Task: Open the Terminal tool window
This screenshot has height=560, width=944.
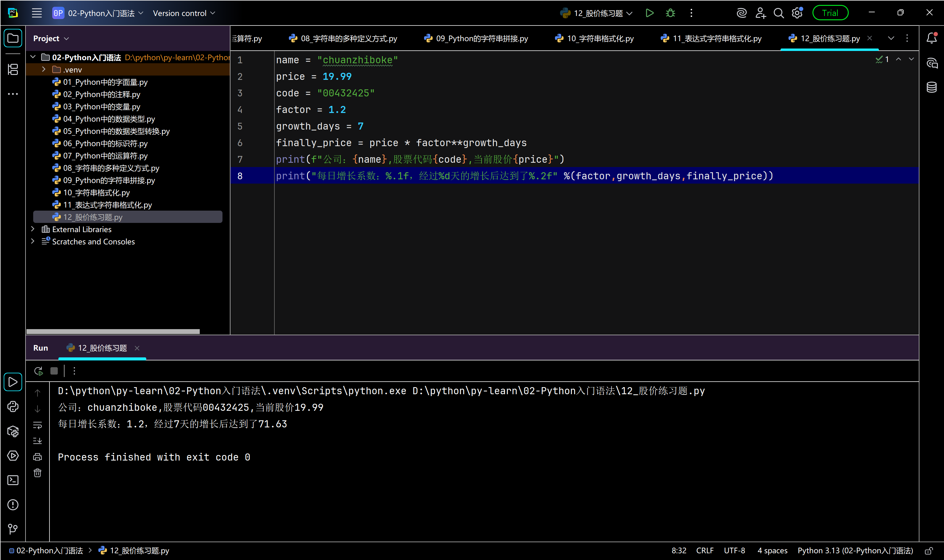Action: pos(13,480)
